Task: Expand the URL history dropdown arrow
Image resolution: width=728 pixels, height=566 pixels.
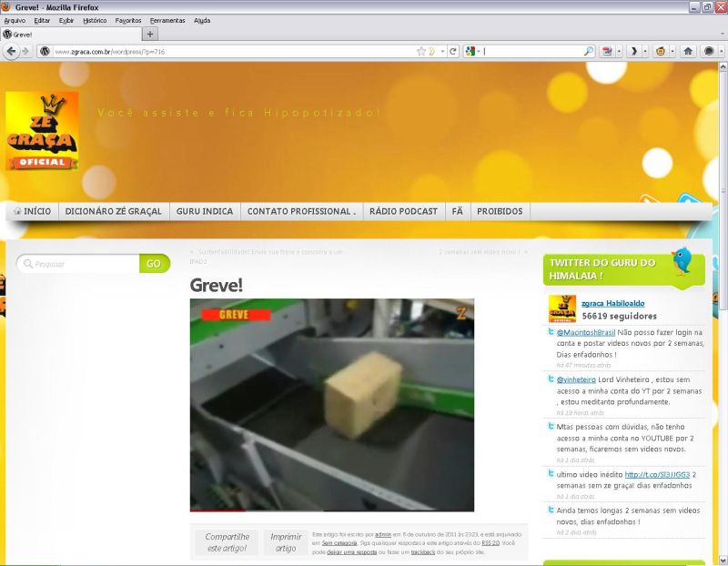Action: click(442, 51)
